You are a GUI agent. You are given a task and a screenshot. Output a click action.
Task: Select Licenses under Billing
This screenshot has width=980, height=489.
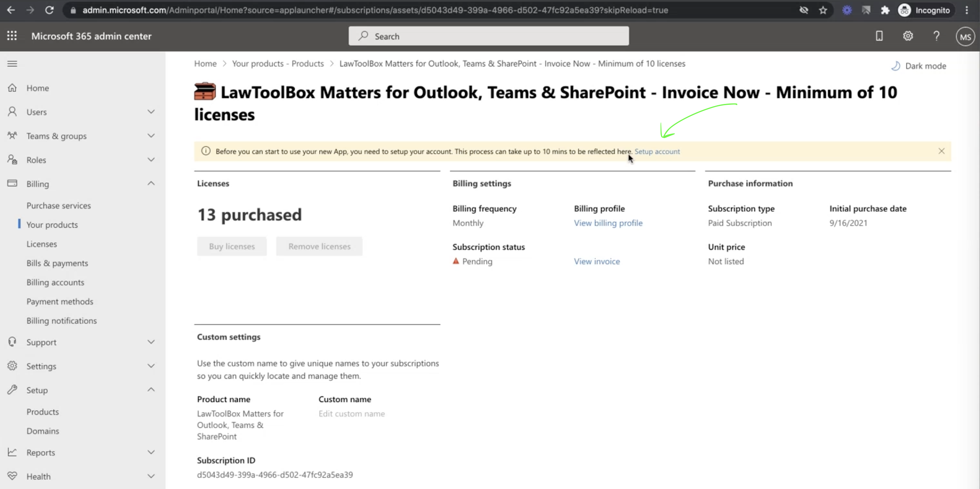41,244
